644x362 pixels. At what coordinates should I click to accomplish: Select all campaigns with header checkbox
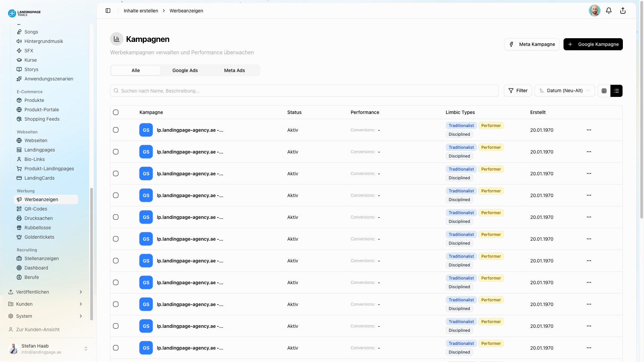116,112
